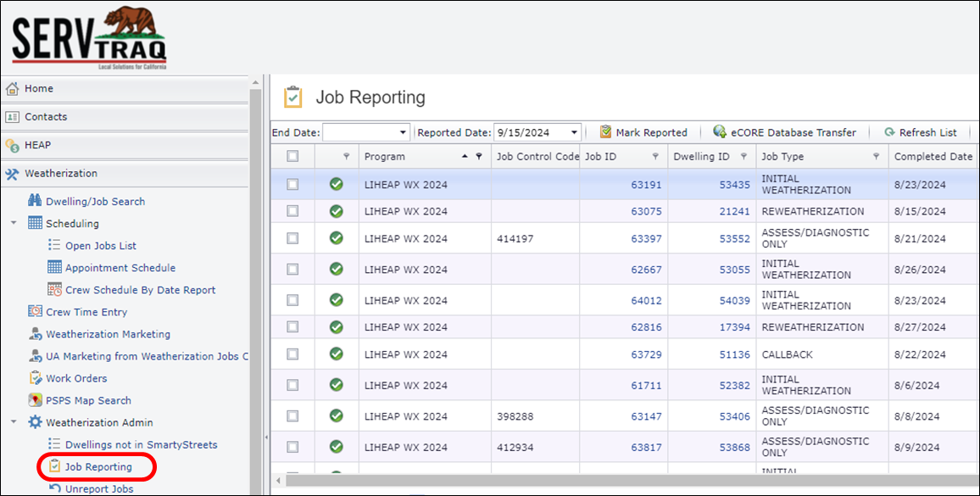Click the Unreport Jobs undo arrow icon
Viewport: 980px width, 496px height.
pyautogui.click(x=54, y=488)
